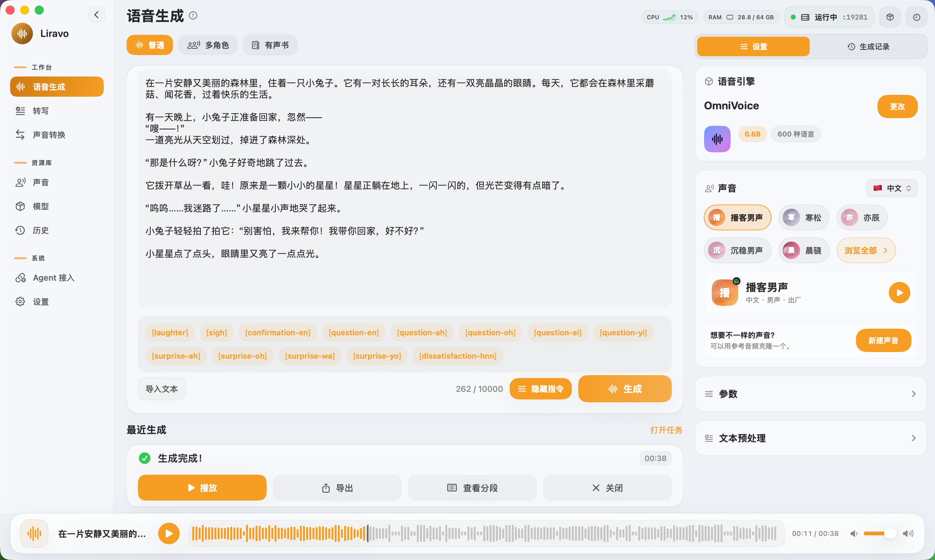935x560 pixels.
Task: Switch to the 生成记录 tab
Action: pyautogui.click(x=868, y=46)
